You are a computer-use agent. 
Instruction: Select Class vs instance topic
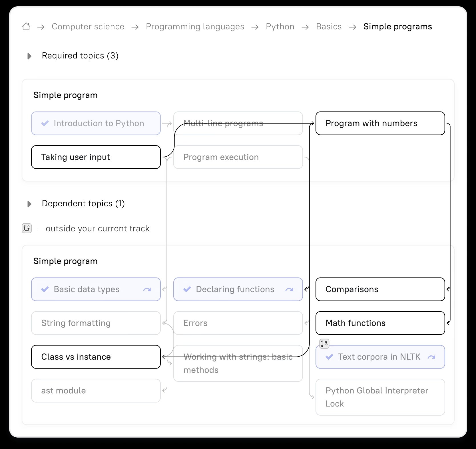tap(96, 357)
